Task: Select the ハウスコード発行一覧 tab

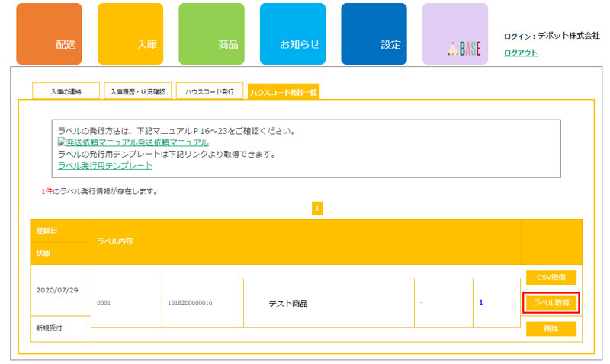Action: (x=283, y=91)
